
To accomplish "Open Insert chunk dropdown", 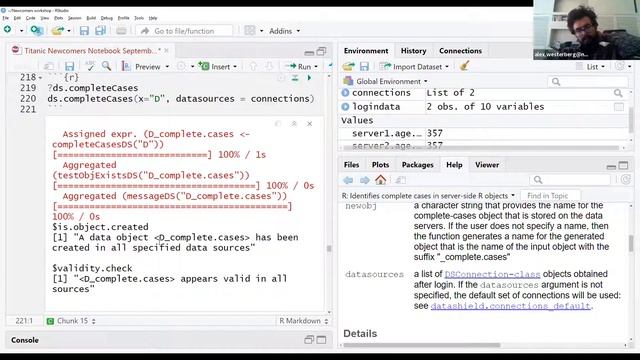I will [218, 66].
